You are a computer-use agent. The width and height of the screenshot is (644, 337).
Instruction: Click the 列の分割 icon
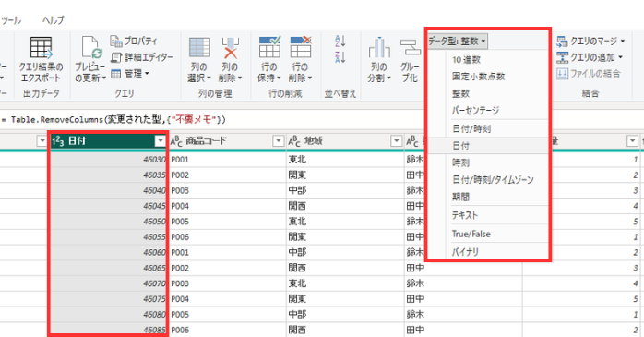click(x=379, y=47)
